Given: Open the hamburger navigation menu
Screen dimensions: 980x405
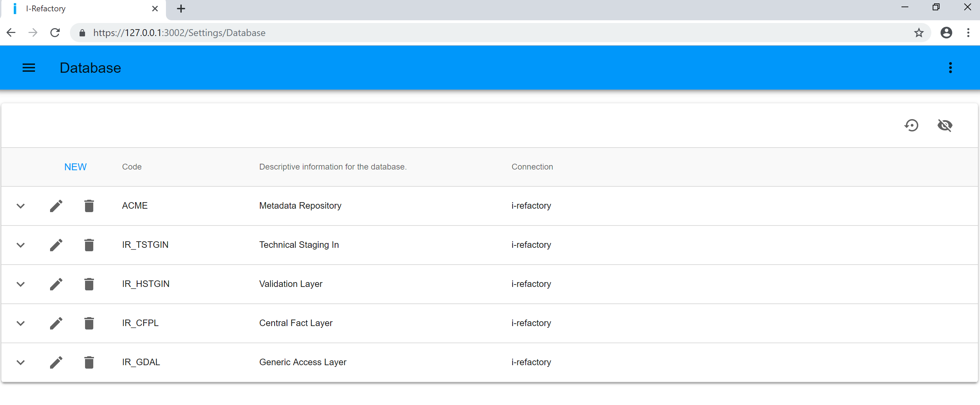Looking at the screenshot, I should click(28, 68).
